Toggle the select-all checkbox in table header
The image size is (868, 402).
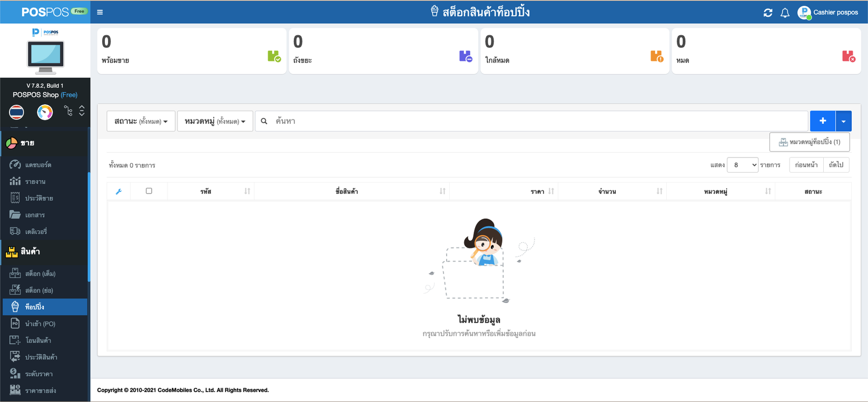[x=149, y=191]
